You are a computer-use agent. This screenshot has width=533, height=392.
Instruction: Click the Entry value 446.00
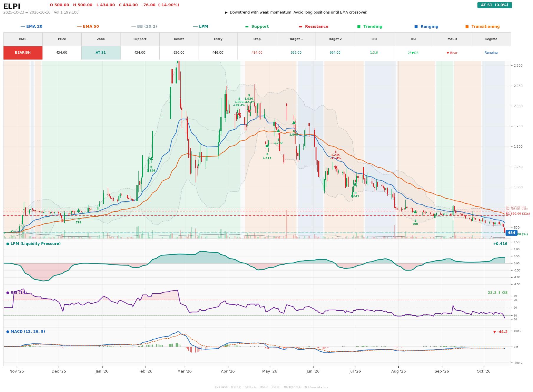[218, 53]
